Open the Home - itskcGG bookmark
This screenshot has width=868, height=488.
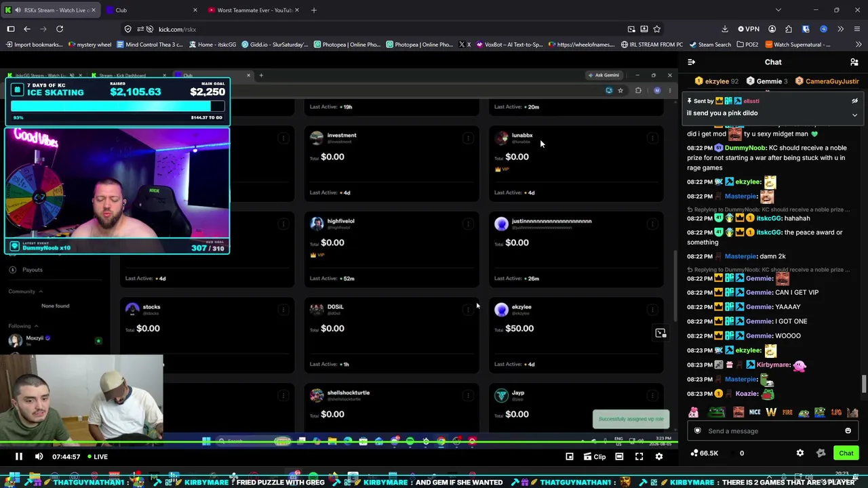pos(212,45)
